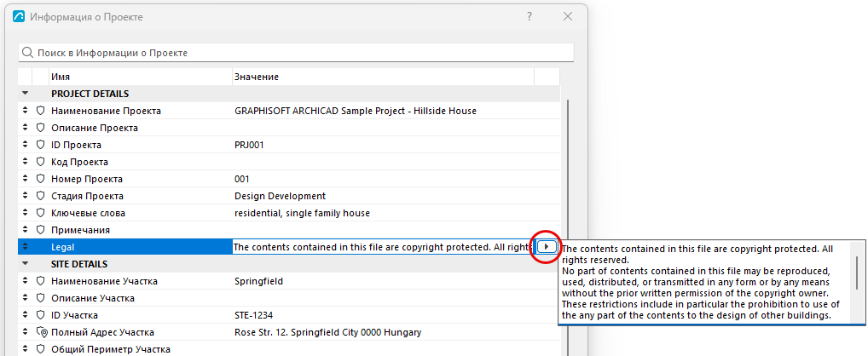Select the Общий Периметр Участка row label
Screen dimensions: 868x356
click(x=111, y=349)
